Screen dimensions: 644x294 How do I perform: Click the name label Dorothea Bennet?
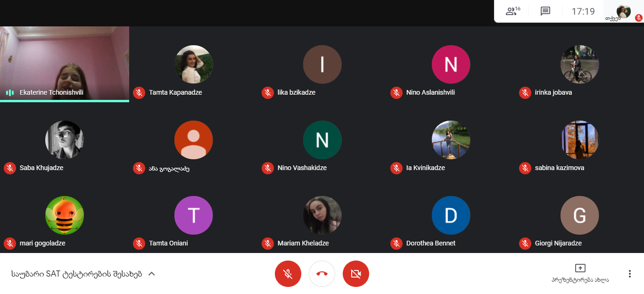coord(431,244)
